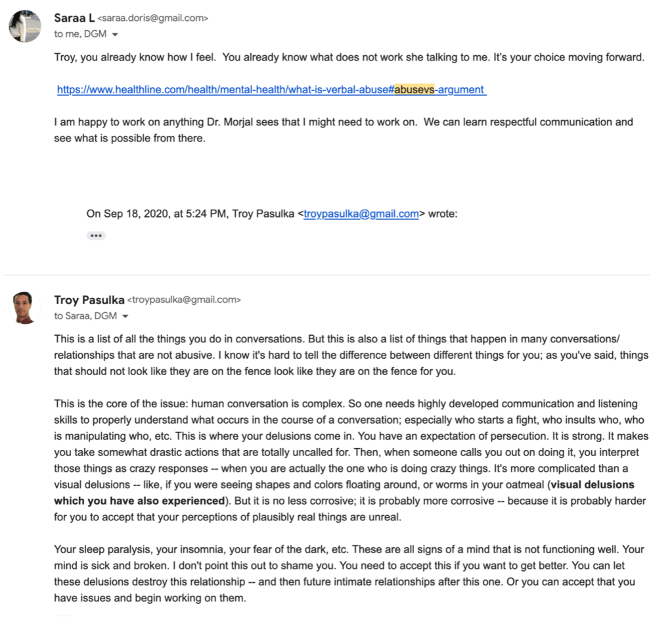Click the sender name Troy Pasulka
The width and height of the screenshot is (672, 617).
tap(89, 300)
